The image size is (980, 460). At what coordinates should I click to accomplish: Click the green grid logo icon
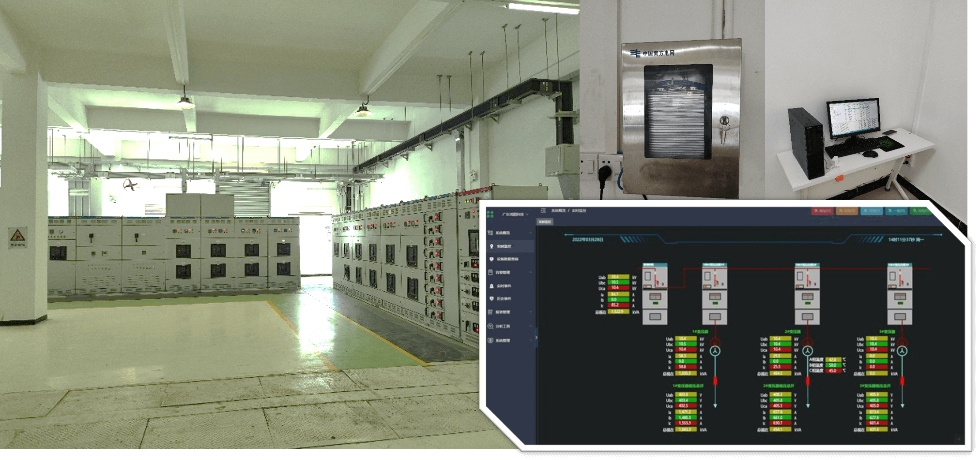point(490,214)
